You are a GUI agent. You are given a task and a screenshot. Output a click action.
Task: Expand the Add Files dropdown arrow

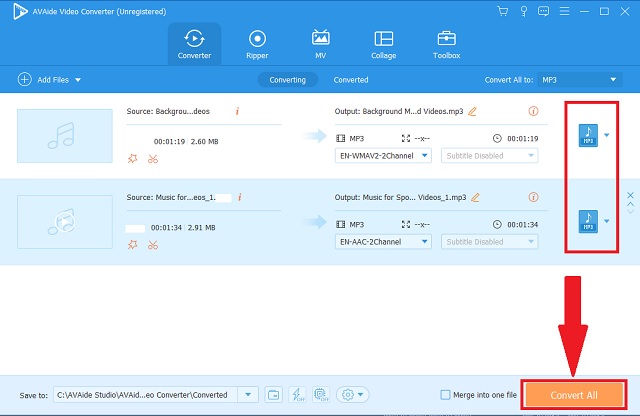pos(78,80)
